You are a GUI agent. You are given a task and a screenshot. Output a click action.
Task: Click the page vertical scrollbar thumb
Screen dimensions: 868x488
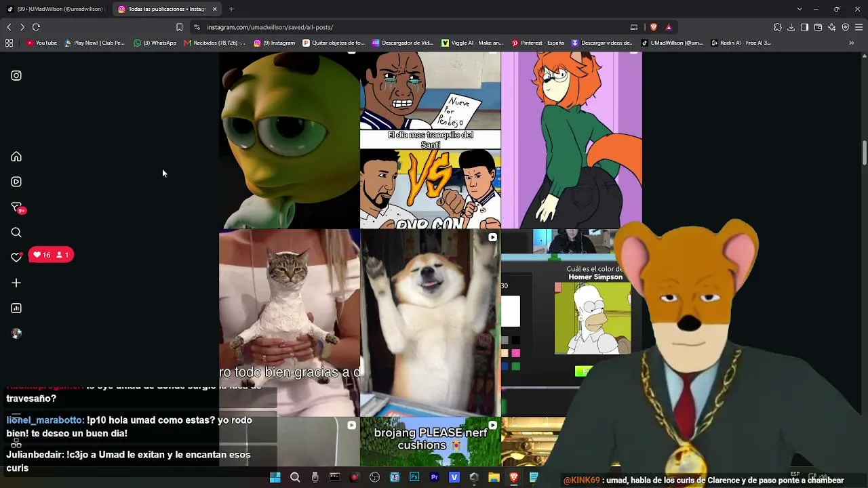(x=864, y=152)
